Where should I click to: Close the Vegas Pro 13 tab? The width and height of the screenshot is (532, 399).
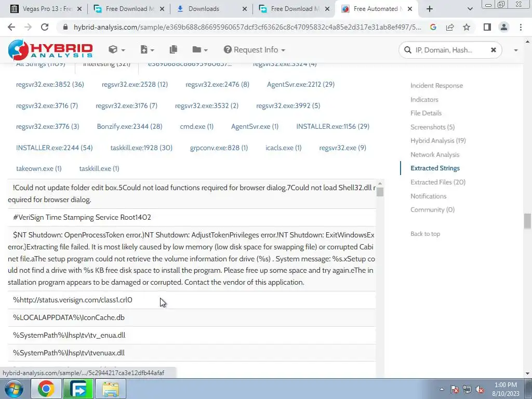click(79, 9)
